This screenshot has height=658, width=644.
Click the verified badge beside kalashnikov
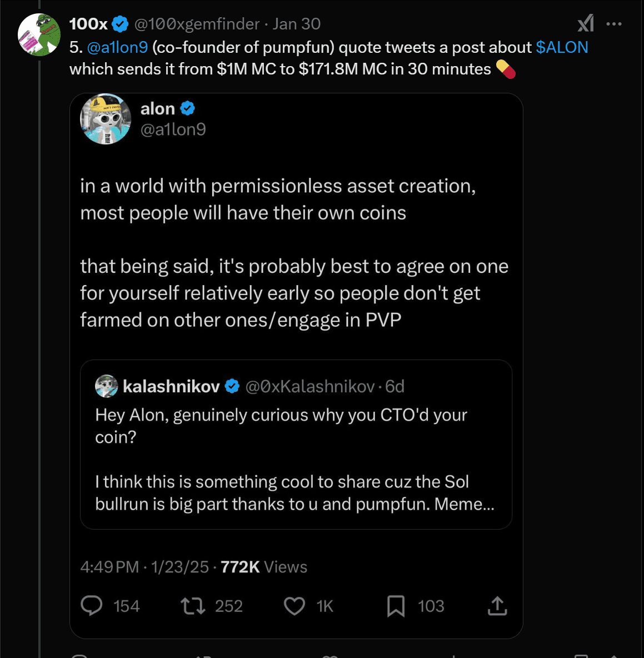232,386
